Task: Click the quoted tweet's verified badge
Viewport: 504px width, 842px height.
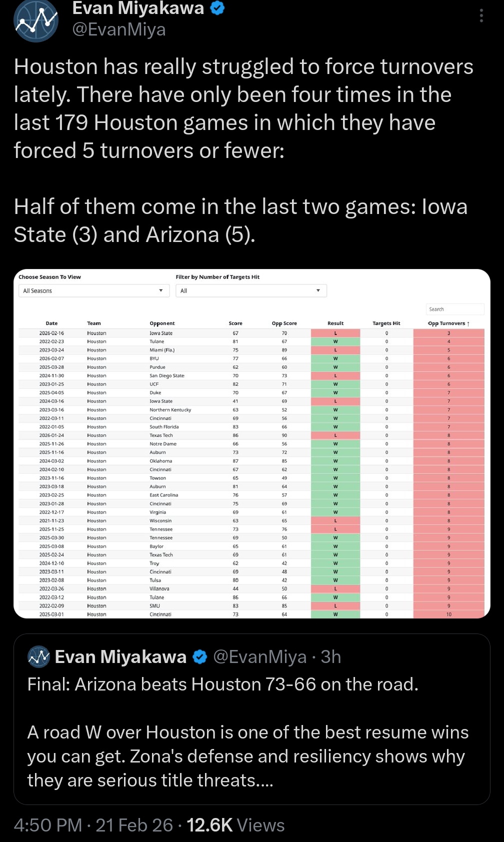Action: (x=200, y=656)
